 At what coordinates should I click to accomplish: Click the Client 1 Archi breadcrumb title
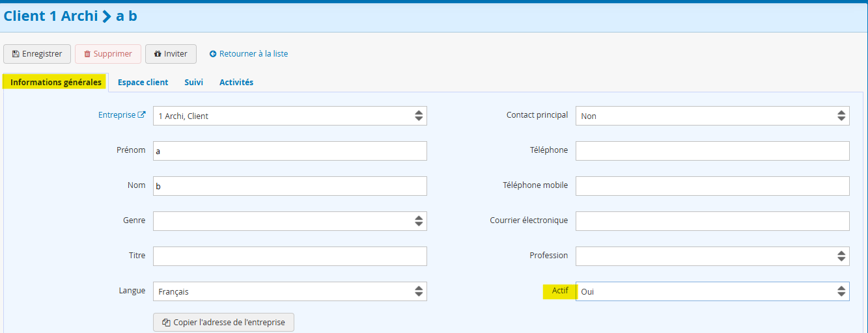pyautogui.click(x=51, y=16)
